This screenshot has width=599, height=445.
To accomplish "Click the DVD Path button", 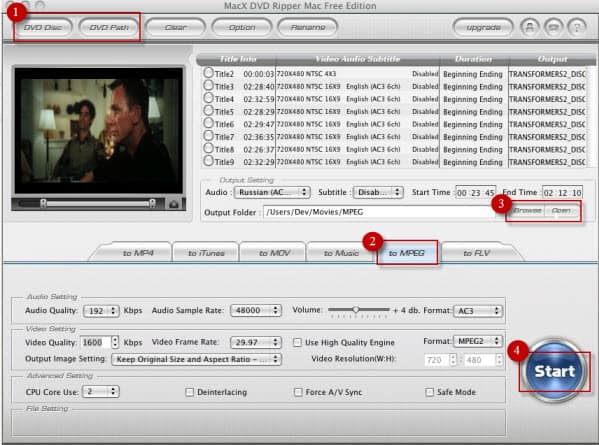I will click(109, 27).
